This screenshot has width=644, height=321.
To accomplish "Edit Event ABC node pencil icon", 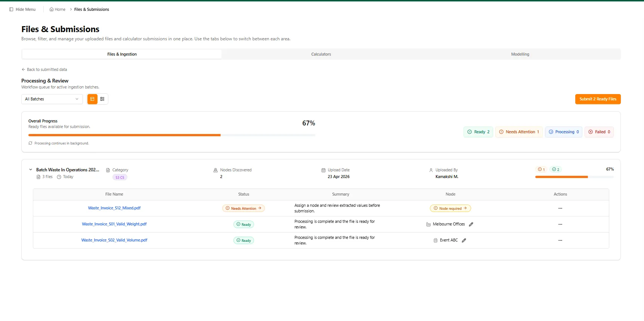I will coord(464,240).
